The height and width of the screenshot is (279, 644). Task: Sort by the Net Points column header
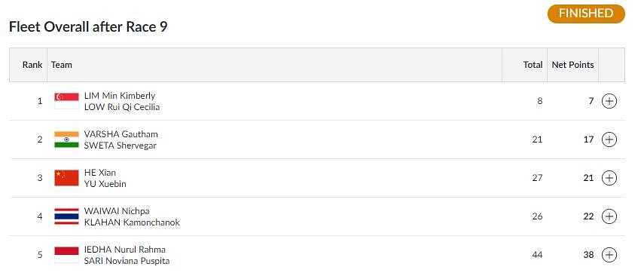pos(572,65)
